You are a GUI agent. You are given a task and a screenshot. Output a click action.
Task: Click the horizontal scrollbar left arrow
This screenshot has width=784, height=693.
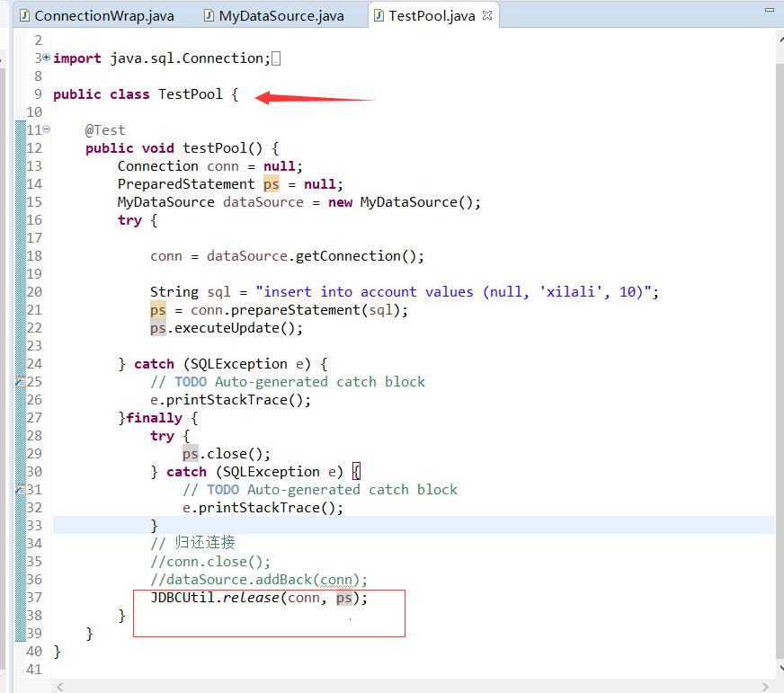point(60,687)
